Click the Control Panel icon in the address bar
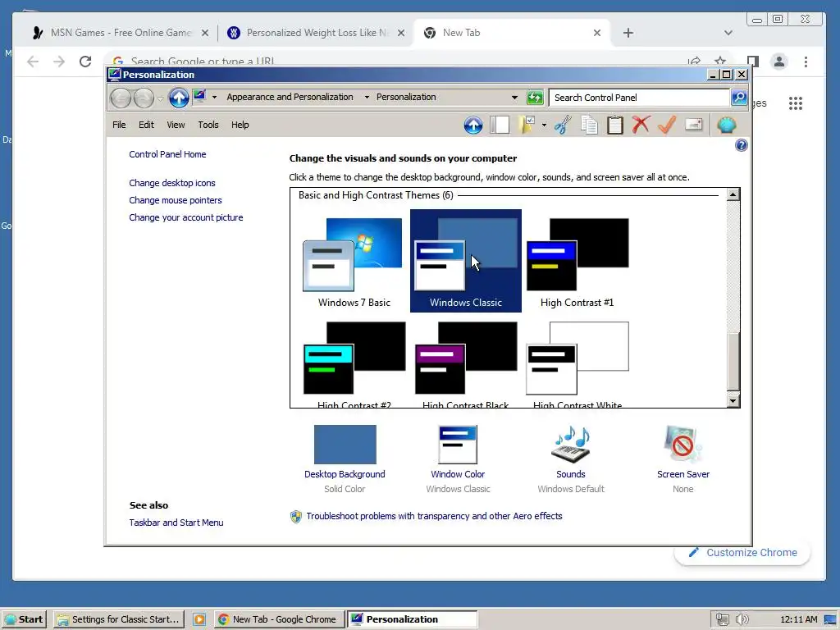840x630 pixels. pos(200,97)
